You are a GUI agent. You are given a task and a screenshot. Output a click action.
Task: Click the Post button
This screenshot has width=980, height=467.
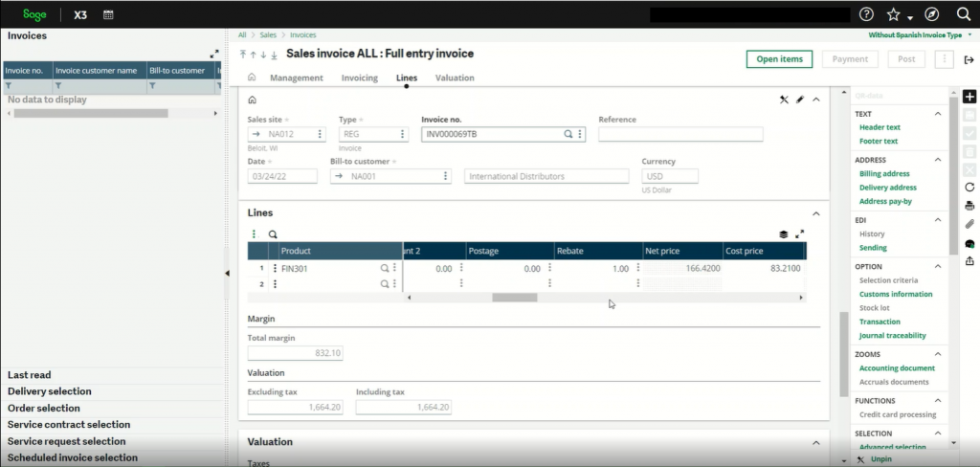[906, 58]
